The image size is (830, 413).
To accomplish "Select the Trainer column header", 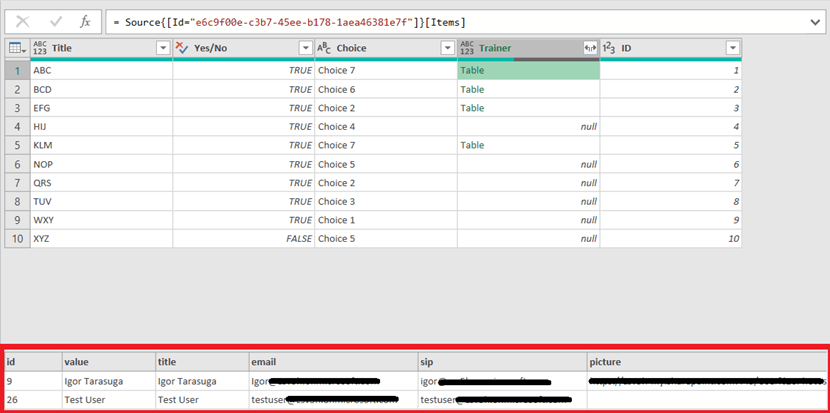I will pos(528,48).
